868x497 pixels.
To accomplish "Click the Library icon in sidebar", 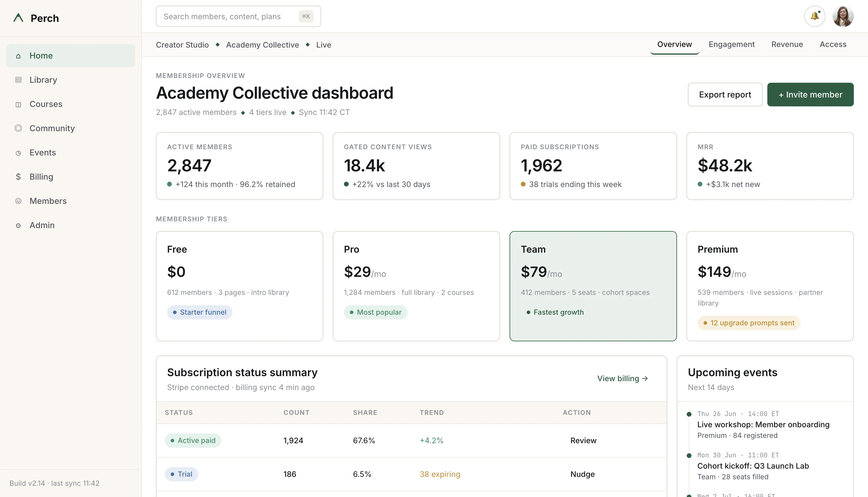I will 18,80.
